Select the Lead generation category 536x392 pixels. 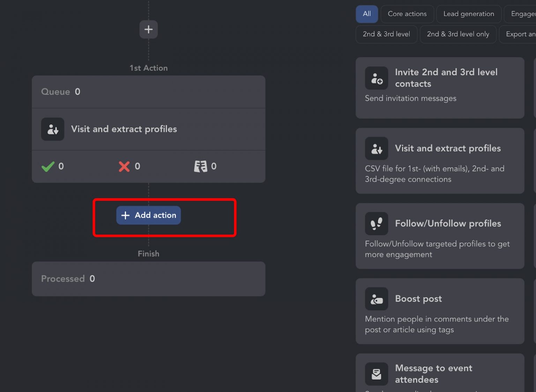pos(469,14)
